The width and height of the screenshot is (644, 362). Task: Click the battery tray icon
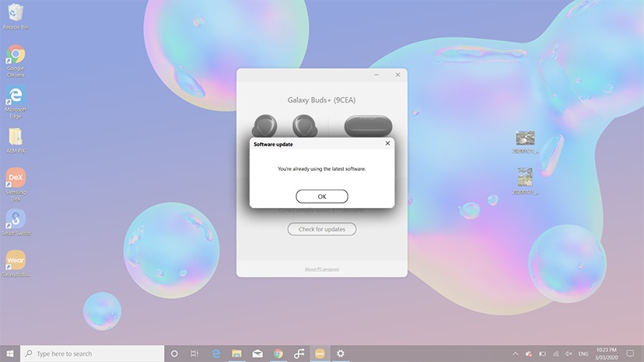(542, 353)
